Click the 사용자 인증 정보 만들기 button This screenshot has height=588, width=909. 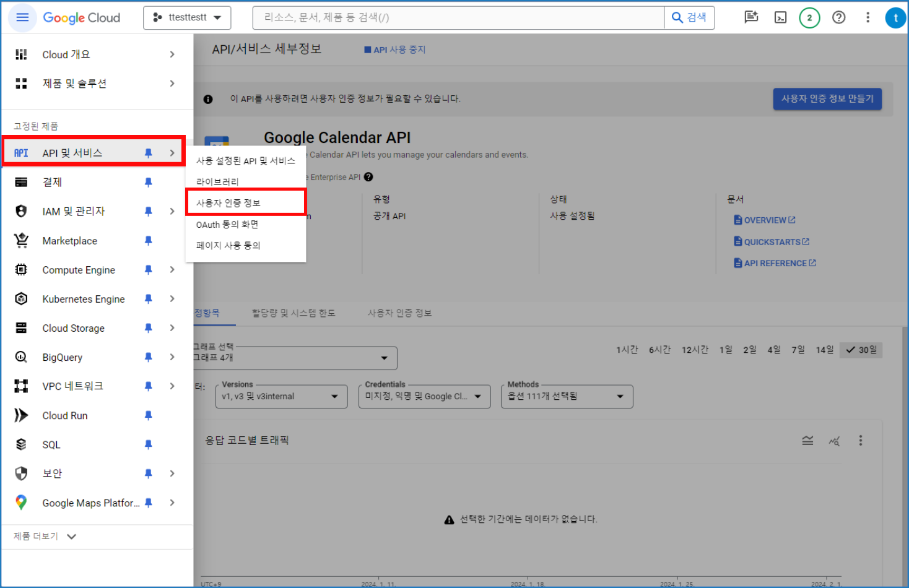[x=827, y=99]
